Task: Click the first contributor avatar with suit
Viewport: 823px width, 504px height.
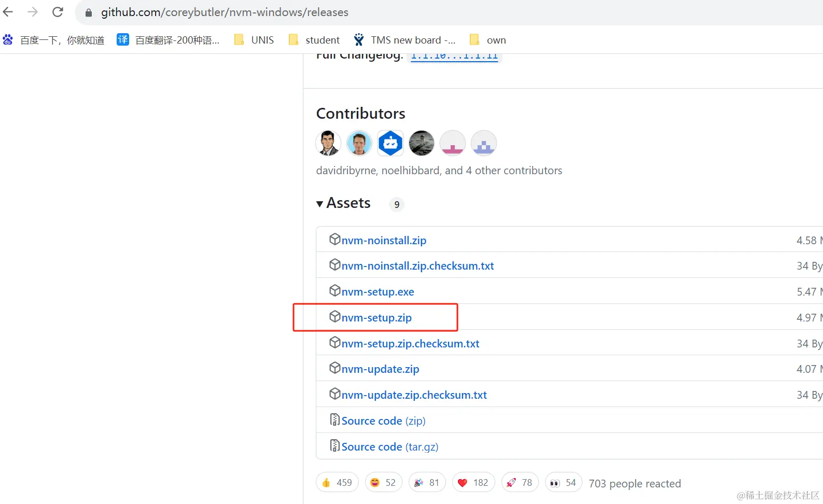Action: [x=328, y=143]
